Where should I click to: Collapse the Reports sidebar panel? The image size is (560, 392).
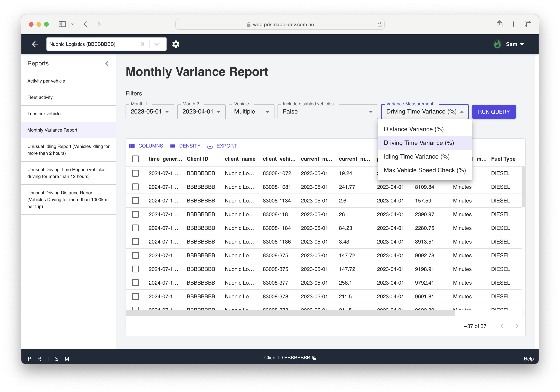click(x=107, y=64)
